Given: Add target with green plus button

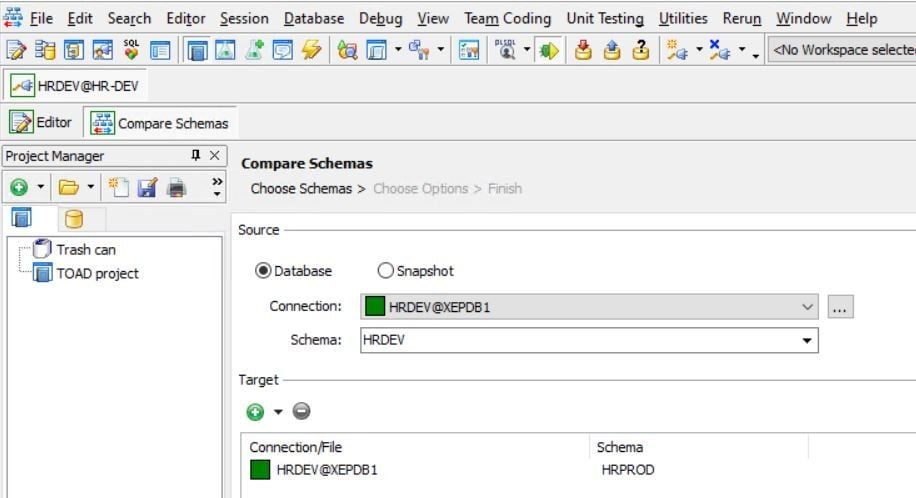Looking at the screenshot, I should (255, 412).
